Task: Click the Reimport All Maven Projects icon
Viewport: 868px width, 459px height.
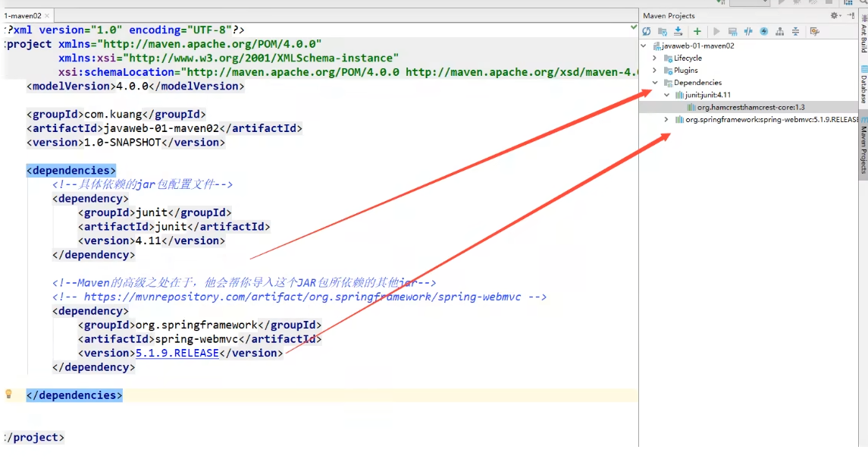Action: tap(647, 32)
